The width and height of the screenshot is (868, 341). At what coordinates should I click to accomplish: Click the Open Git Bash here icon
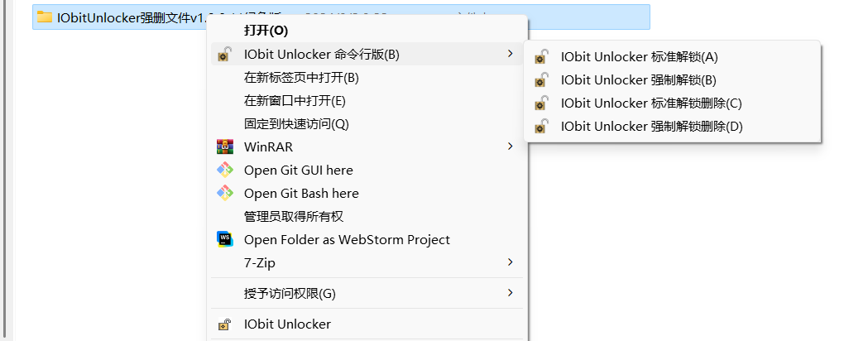224,194
